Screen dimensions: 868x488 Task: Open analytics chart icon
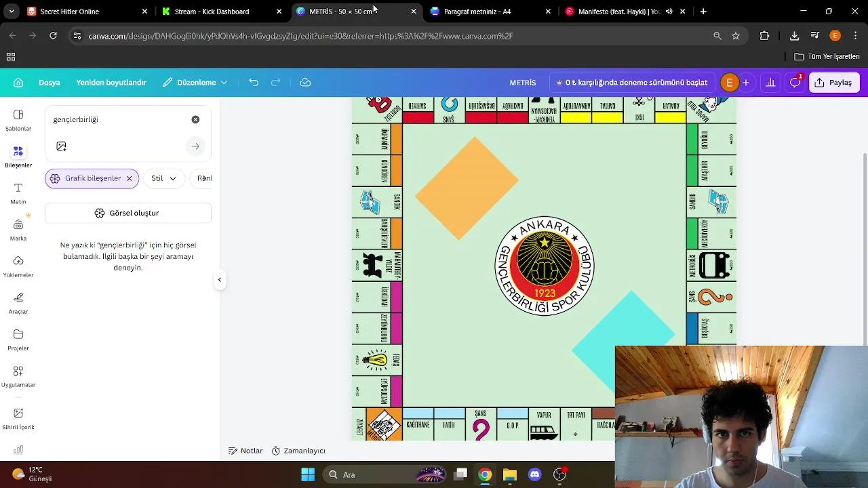click(x=770, y=83)
